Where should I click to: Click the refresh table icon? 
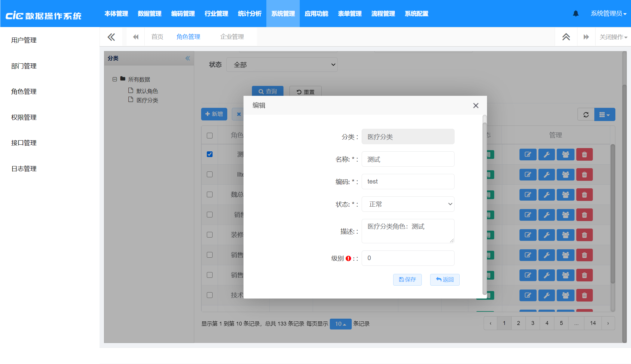point(586,114)
